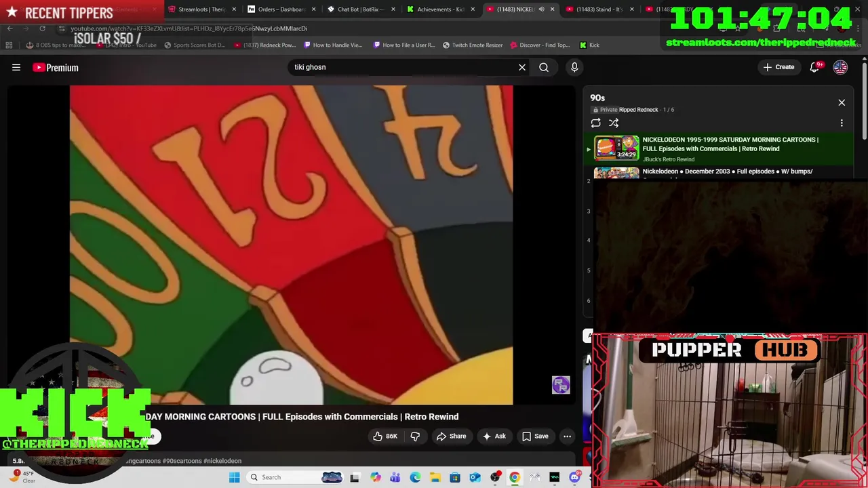Run search with the magnifier button
Image resolution: width=868 pixels, height=488 pixels.
[544, 68]
